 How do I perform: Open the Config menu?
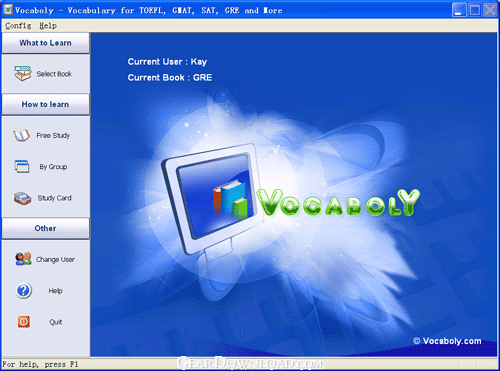18,26
